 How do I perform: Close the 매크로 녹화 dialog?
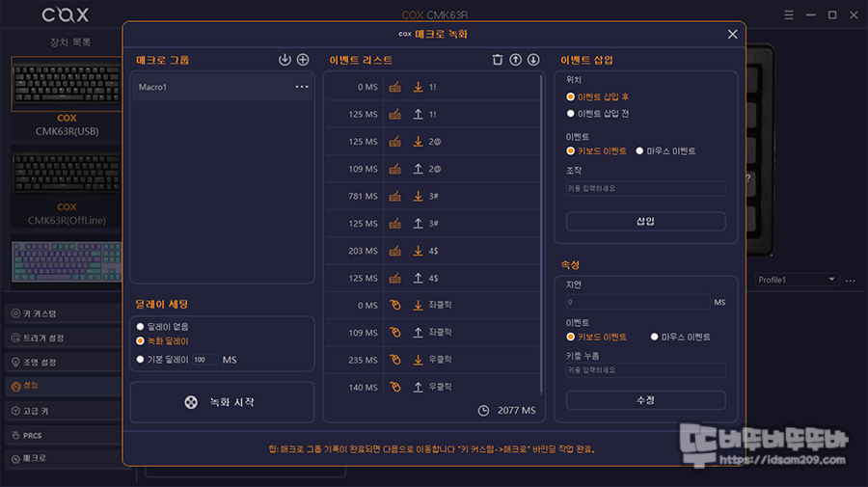[732, 35]
